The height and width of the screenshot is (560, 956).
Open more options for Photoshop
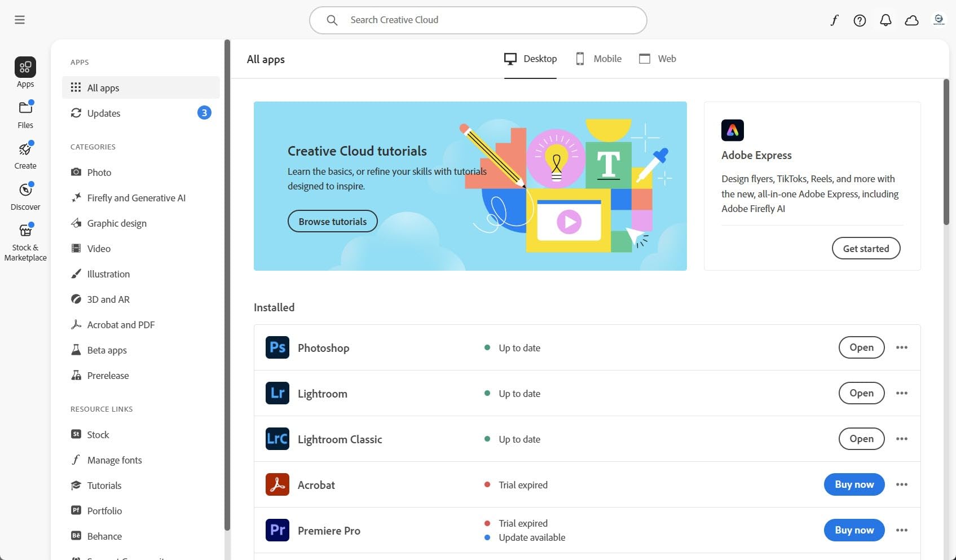901,347
